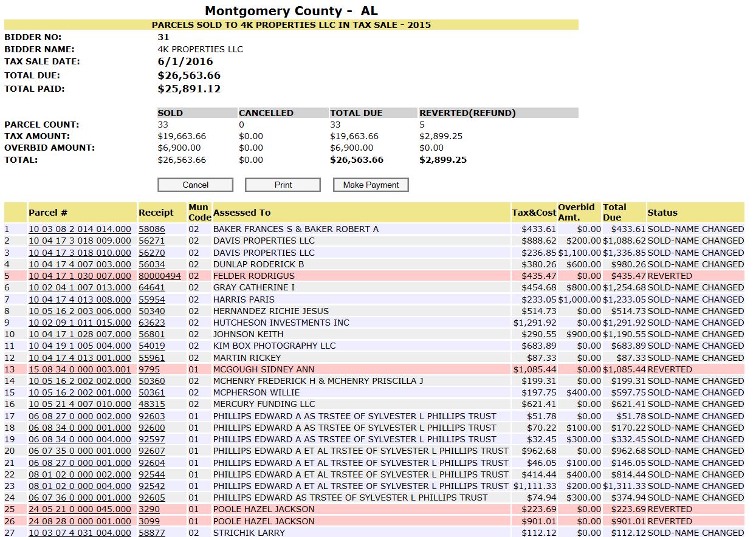Open receipt 48315 for Mercury Funding LLC
Screen dimensions: 756x537
tap(151, 404)
